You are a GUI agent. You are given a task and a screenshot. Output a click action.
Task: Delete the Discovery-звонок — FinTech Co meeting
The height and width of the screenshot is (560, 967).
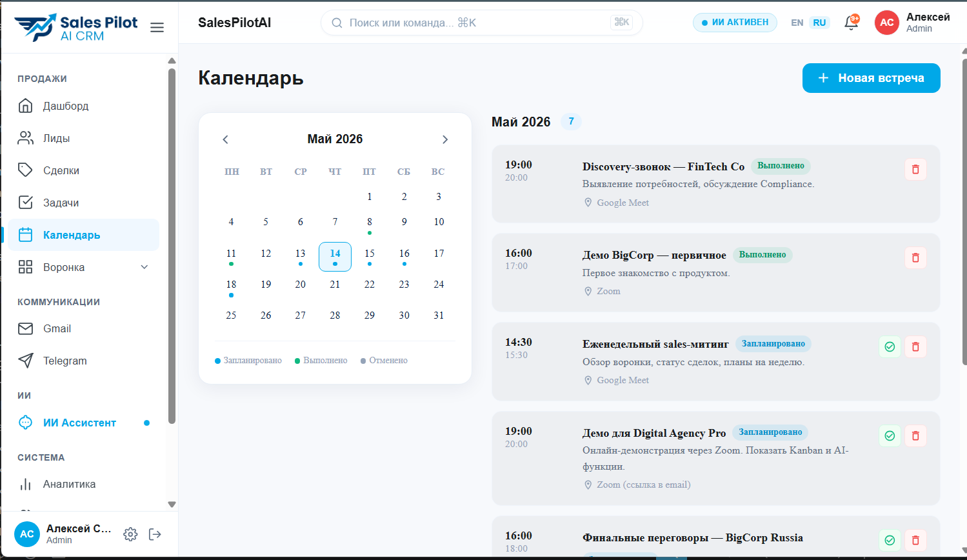[x=915, y=170]
